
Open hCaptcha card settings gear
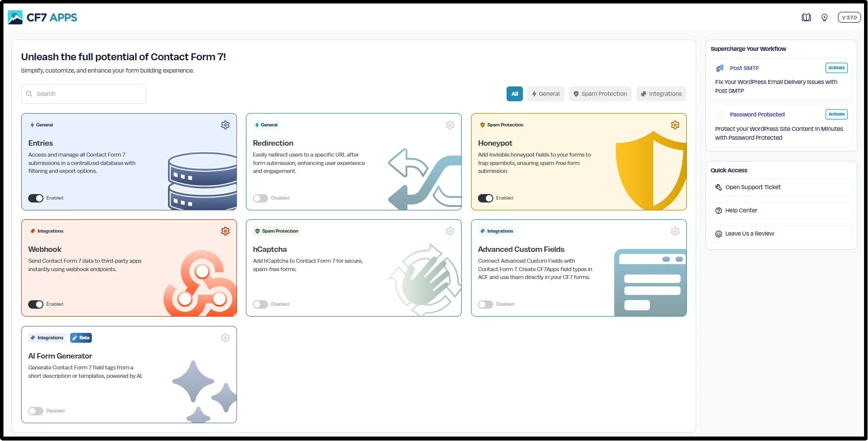tap(450, 231)
